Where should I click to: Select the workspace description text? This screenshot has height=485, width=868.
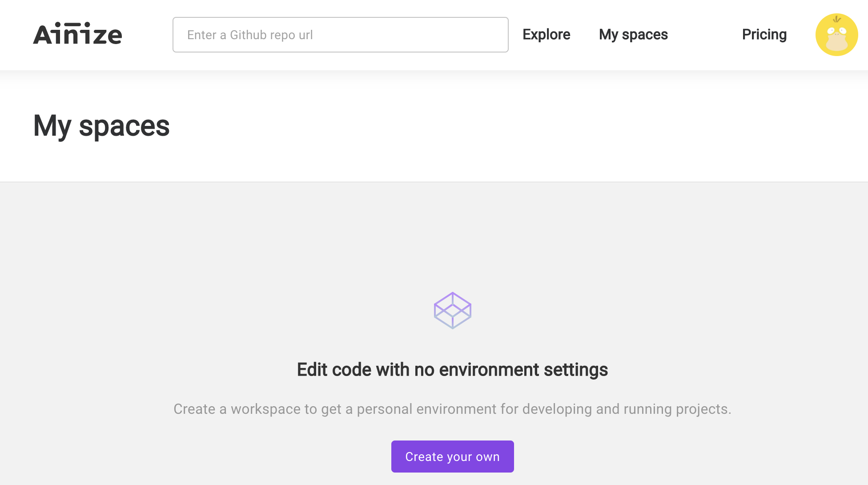coord(452,409)
